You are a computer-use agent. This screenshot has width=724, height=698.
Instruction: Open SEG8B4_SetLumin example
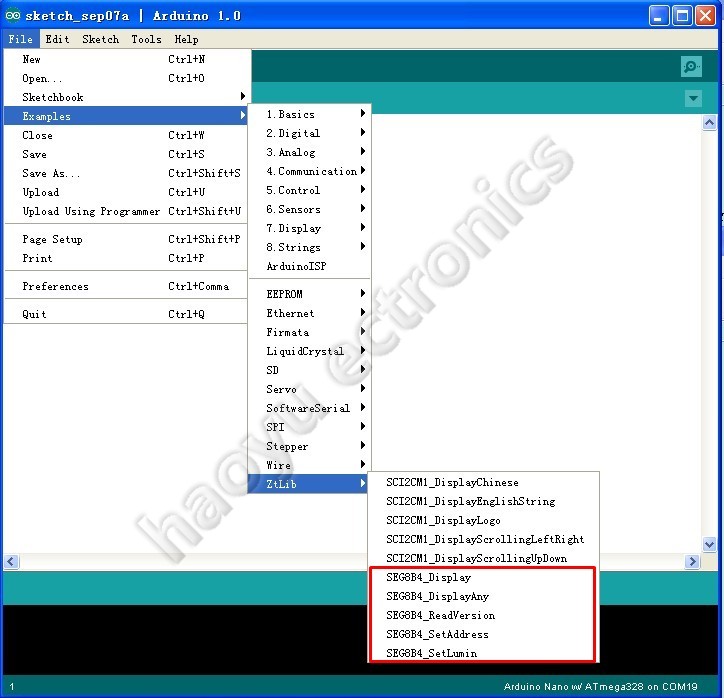483,653
